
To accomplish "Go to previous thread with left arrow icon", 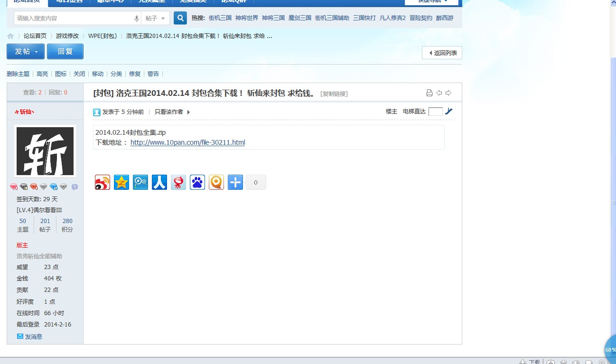I will (439, 93).
